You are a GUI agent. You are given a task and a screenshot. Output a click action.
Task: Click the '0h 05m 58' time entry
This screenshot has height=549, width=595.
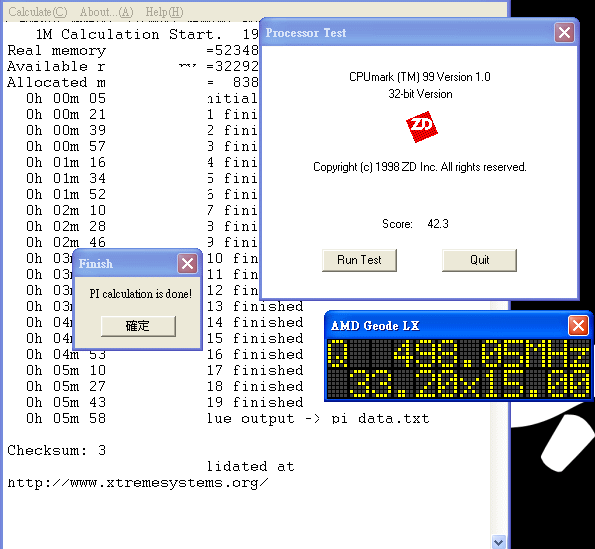point(66,418)
